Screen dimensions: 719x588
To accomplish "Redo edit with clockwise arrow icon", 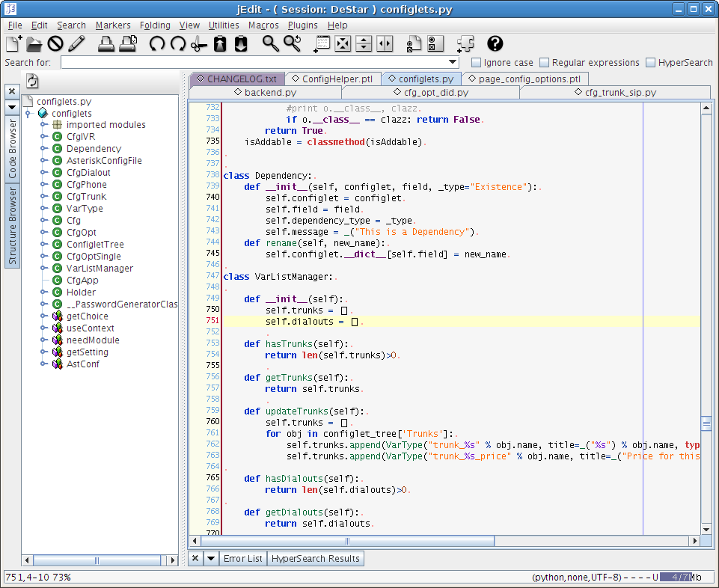I will point(178,44).
